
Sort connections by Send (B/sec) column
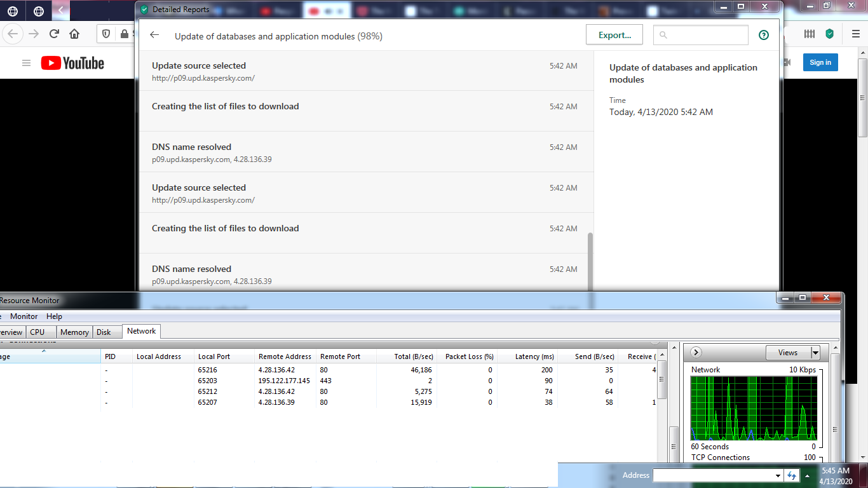pos(588,356)
